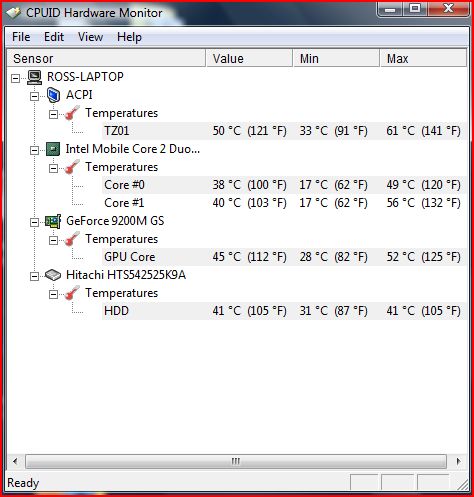The width and height of the screenshot is (474, 497).
Task: Click the Ready status bar text
Action: (23, 483)
